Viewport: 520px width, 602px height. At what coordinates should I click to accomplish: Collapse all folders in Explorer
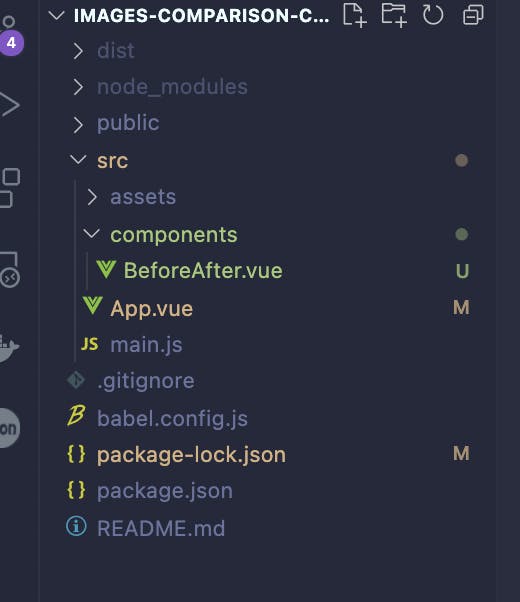[x=473, y=15]
